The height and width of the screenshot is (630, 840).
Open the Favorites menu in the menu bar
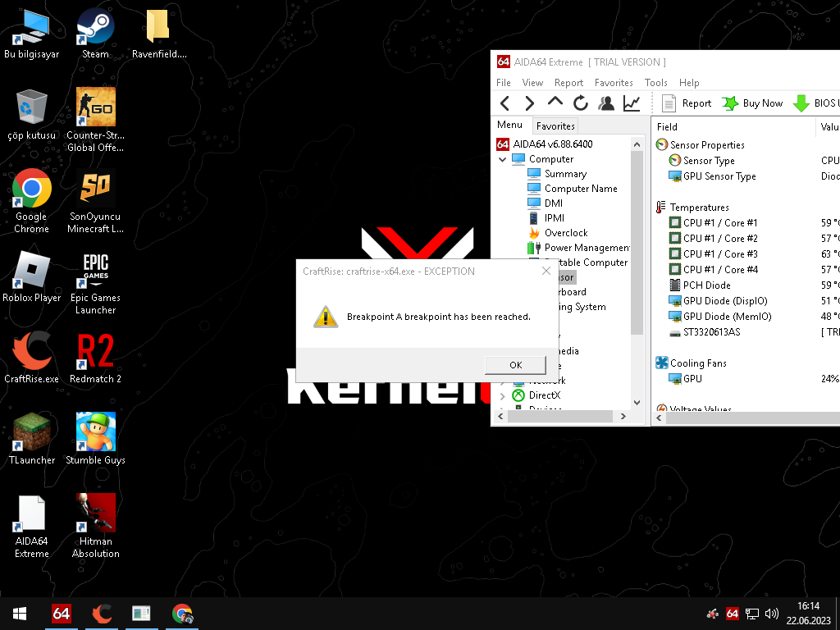pyautogui.click(x=614, y=83)
